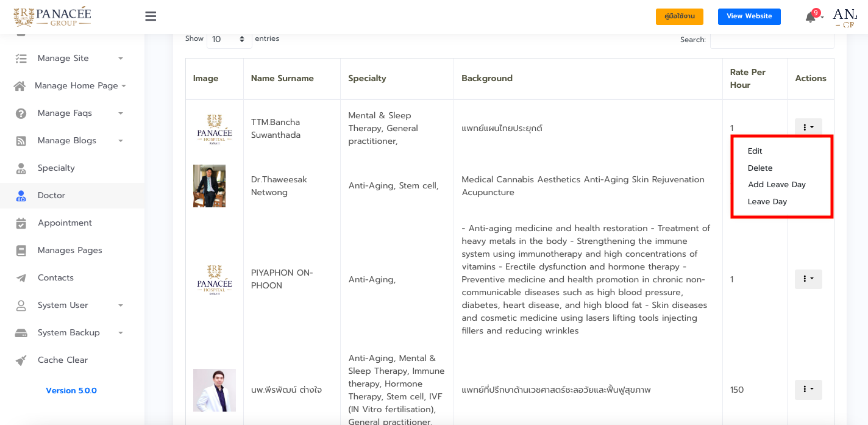The height and width of the screenshot is (425, 868).
Task: Click the Manage Blogs feed icon
Action: 21,141
